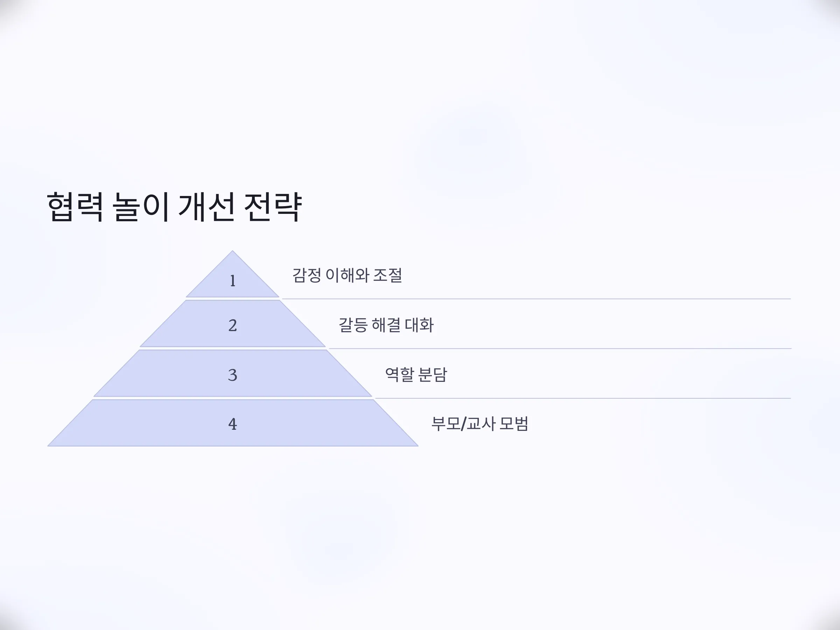This screenshot has height=630, width=840.
Task: Select pyramid tier number 2
Action: (x=232, y=323)
